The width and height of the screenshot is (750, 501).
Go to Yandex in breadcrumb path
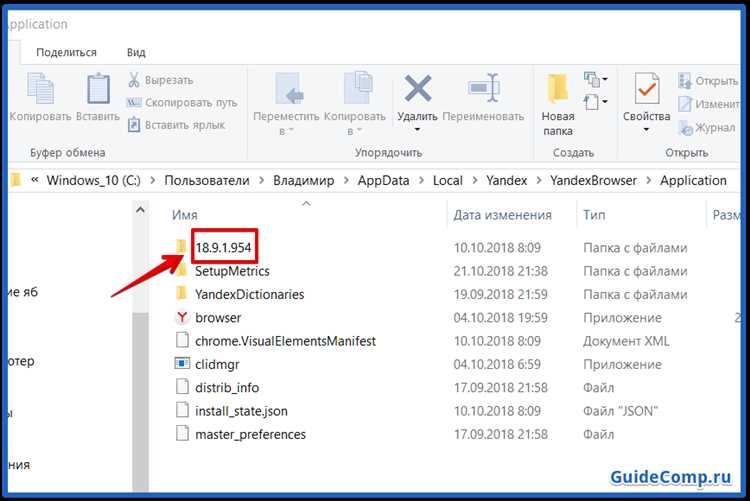pos(507,180)
